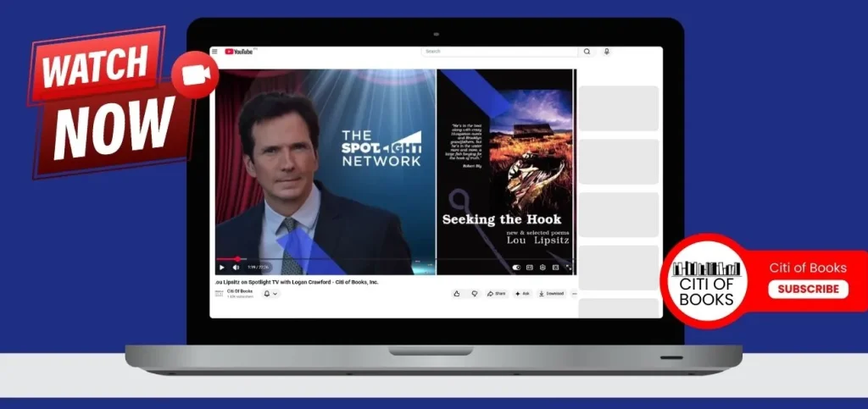
Task: Open video settings gear
Action: click(542, 268)
